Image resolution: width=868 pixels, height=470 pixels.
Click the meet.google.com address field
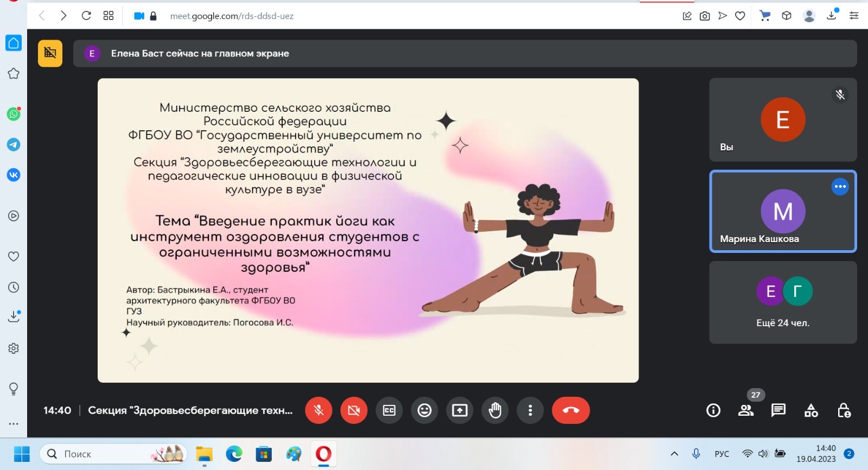[x=232, y=16]
